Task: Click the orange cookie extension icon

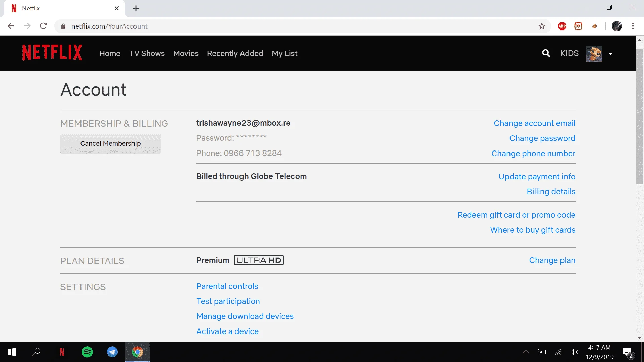Action: coord(594,26)
